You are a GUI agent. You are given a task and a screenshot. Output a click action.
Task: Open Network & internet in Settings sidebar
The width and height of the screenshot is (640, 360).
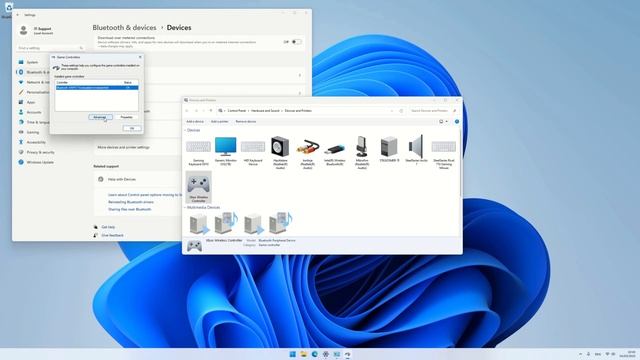click(x=33, y=82)
